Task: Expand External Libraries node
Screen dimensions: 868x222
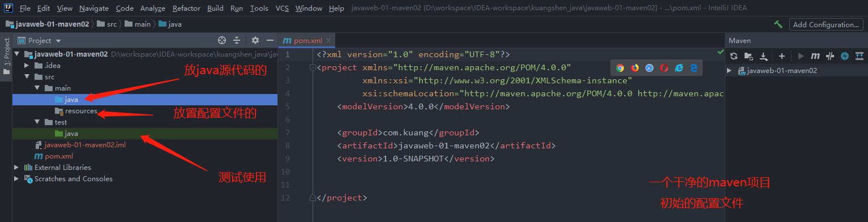Action: click(x=17, y=168)
